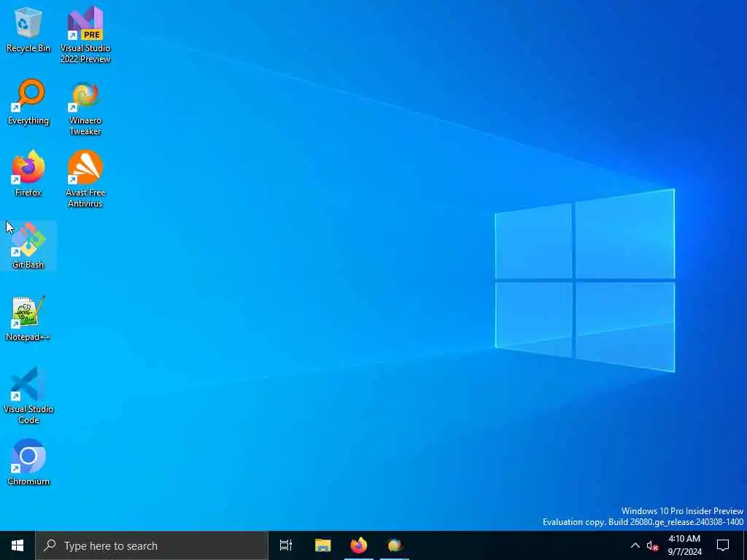The width and height of the screenshot is (747, 560).
Task: Show hidden system tray icons
Action: 635,545
